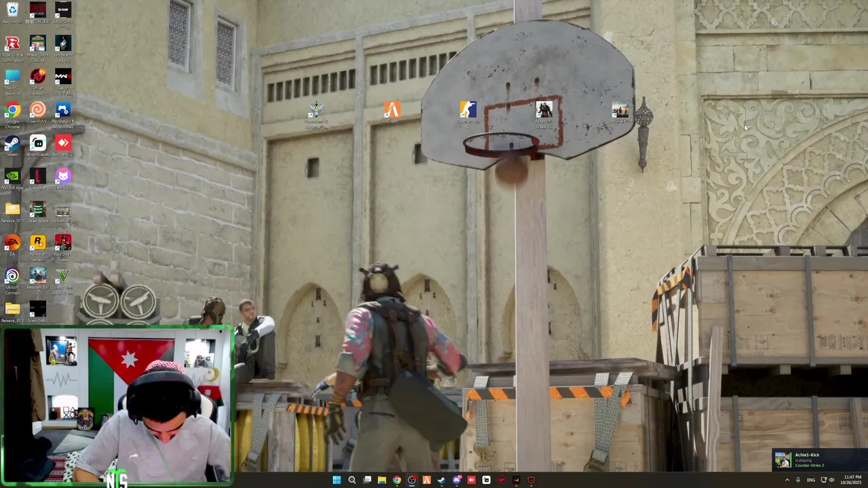The height and width of the screenshot is (488, 868).
Task: Open the Google Chrome desktop shortcut
Action: [x=12, y=114]
